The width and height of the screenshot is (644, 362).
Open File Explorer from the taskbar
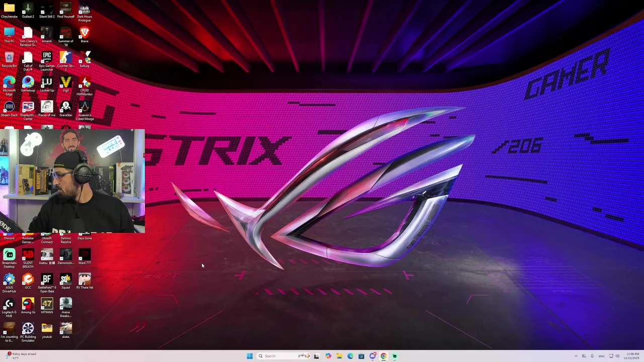[339, 356]
